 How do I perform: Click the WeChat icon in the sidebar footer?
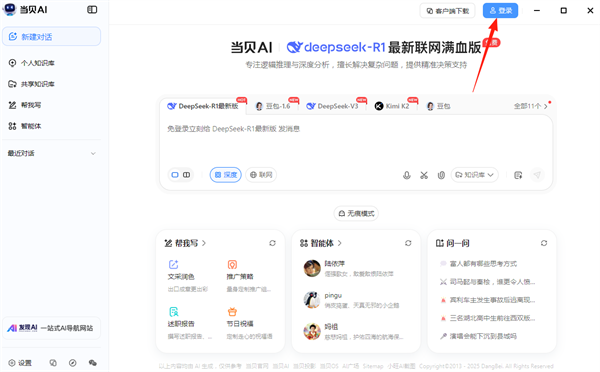click(92, 363)
